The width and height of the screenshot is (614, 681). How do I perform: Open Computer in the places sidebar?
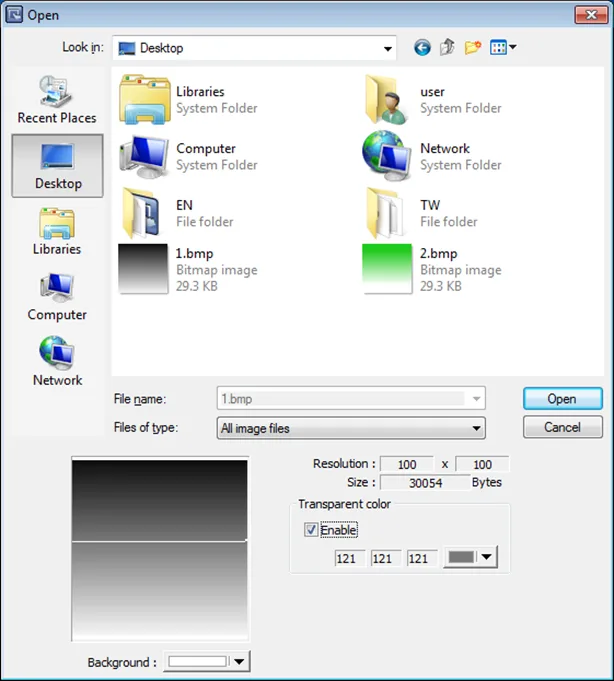57,297
